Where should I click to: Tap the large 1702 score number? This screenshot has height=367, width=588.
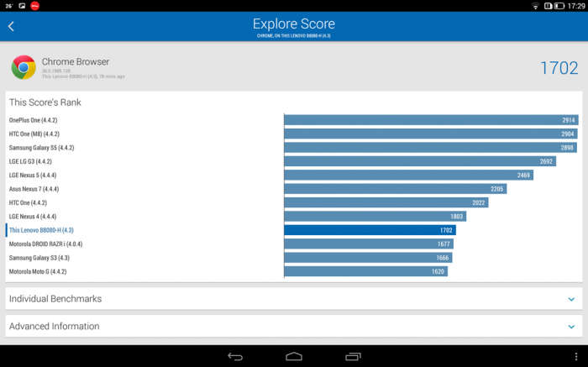point(559,68)
